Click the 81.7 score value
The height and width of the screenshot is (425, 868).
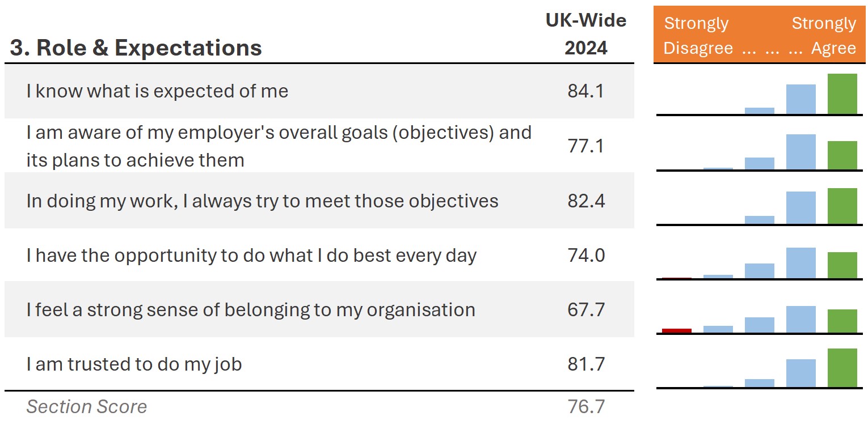click(x=586, y=364)
